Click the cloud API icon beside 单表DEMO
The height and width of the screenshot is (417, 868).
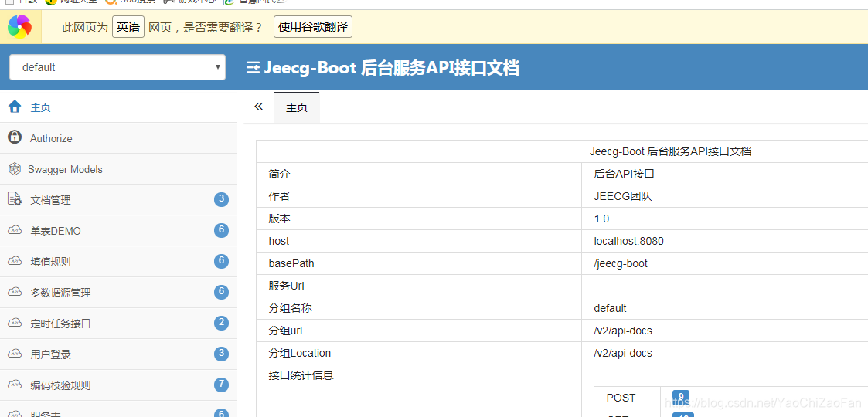point(15,230)
